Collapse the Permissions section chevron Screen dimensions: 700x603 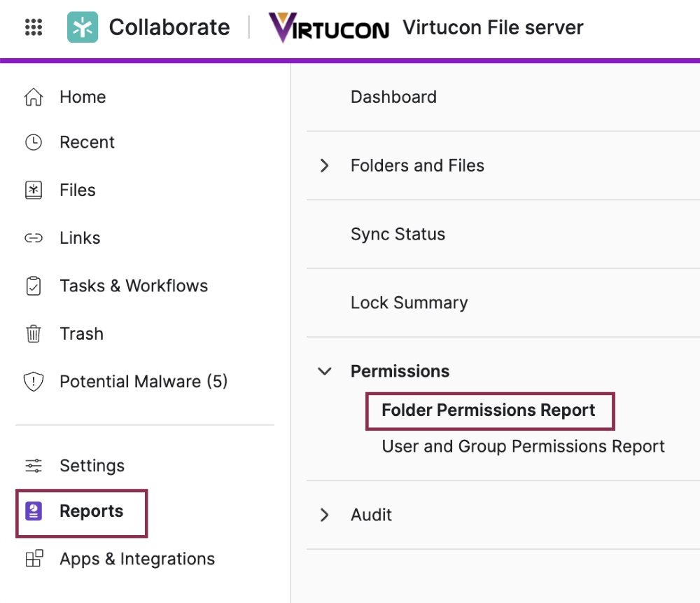tap(324, 371)
